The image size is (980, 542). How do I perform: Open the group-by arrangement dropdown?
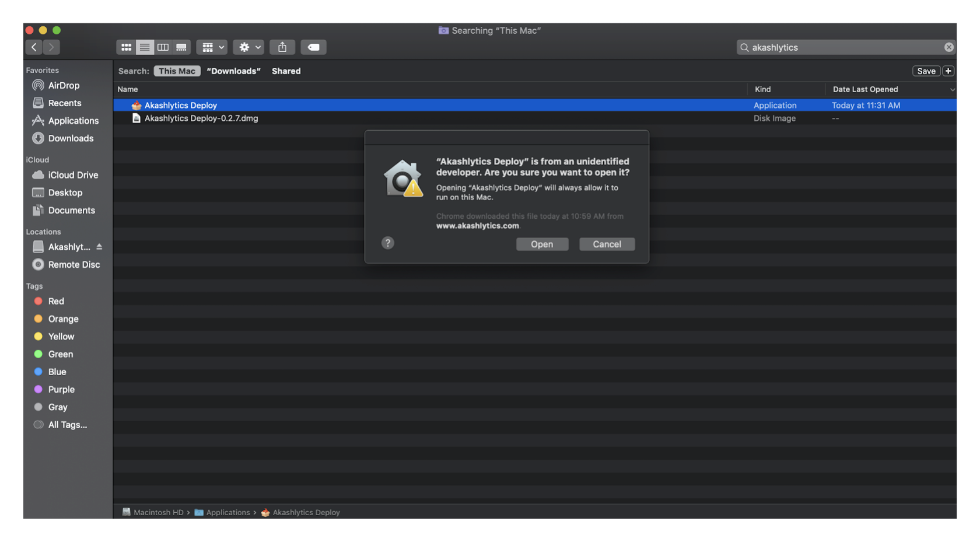click(x=212, y=47)
